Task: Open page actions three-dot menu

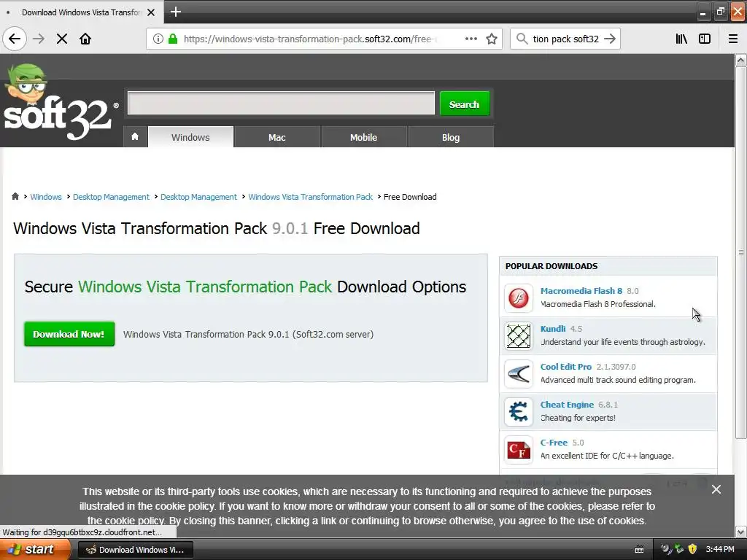Action: point(471,39)
